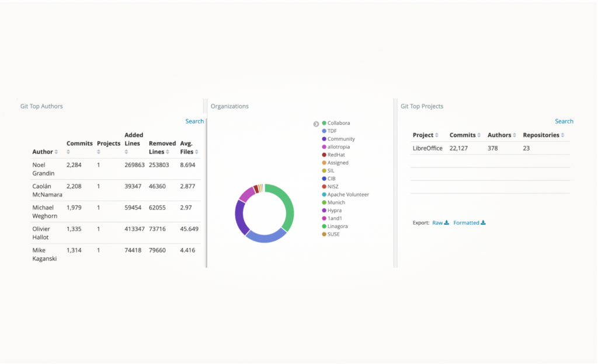598x364 pixels.
Task: Click the 22,127 commits value
Action: coord(458,148)
